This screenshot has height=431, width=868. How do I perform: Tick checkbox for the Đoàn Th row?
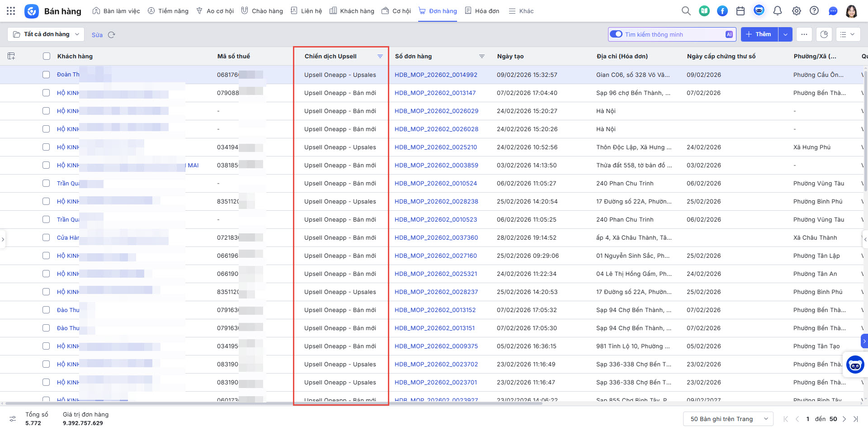[46, 75]
